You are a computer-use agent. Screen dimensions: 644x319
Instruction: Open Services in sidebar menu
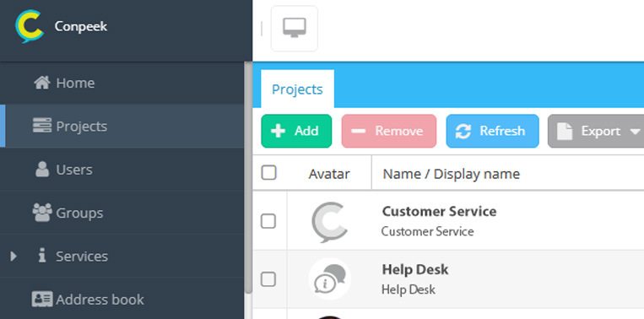click(x=122, y=257)
